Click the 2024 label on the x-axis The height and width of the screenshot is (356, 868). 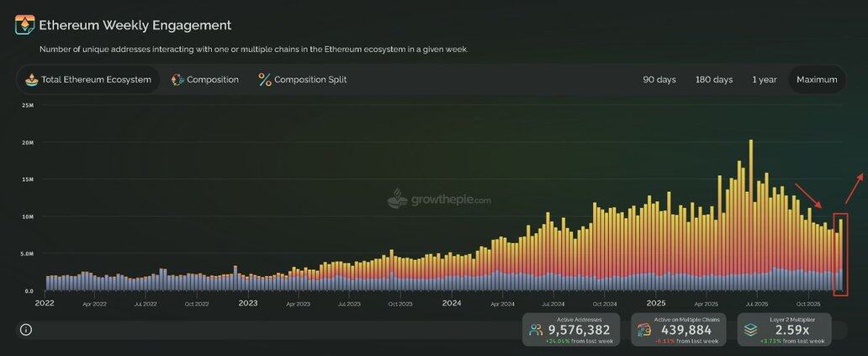point(452,303)
